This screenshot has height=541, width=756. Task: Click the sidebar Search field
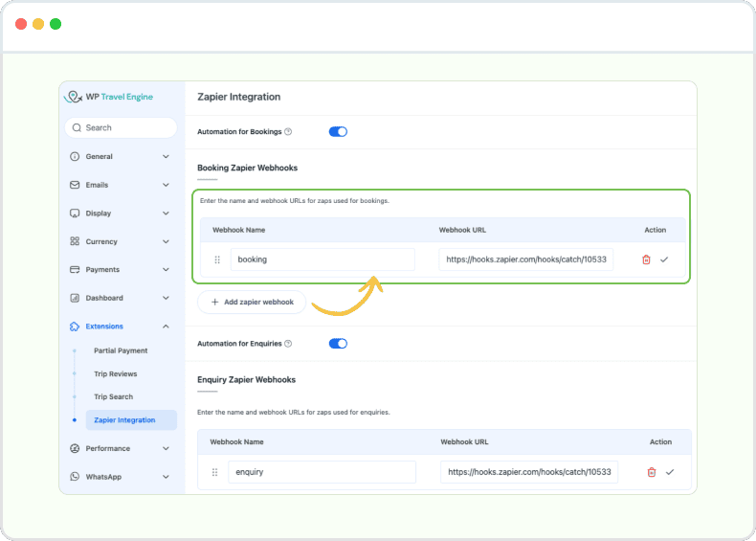point(121,127)
